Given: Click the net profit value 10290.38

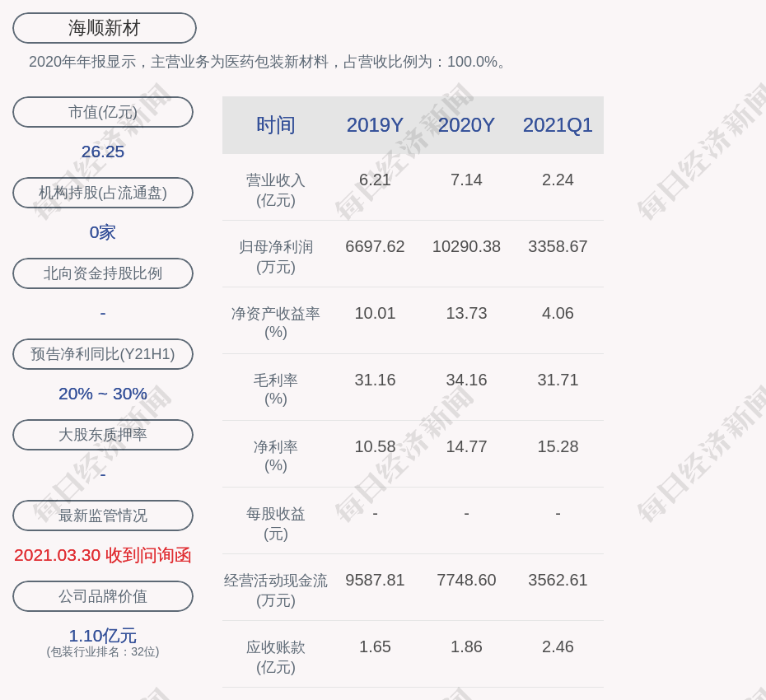Looking at the screenshot, I should [466, 247].
